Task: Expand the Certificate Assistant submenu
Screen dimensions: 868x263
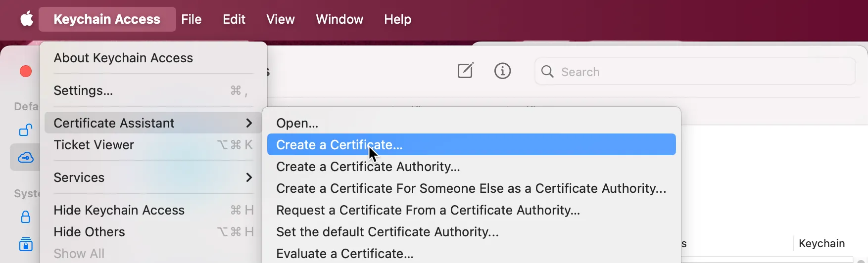Action: click(x=153, y=123)
